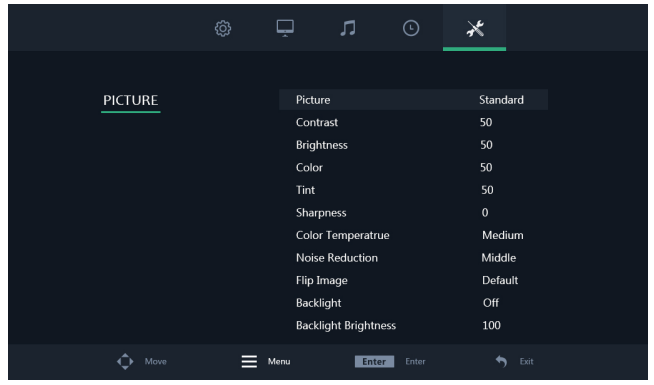Select the Contrast menu row
Viewport: 654px width, 385px height.
point(413,122)
